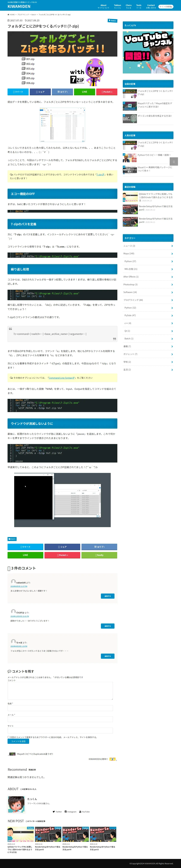Open the About menu item
This screenshot has height=868, width=181.
[103, 6]
